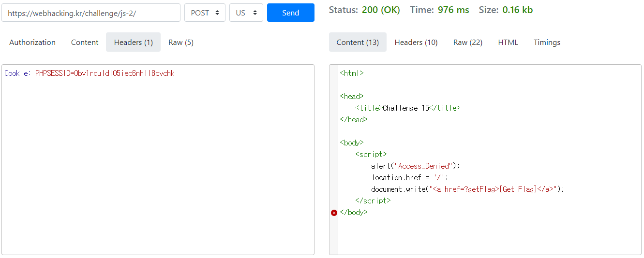Click the Cookie header name text
The height and width of the screenshot is (258, 644).
(18, 73)
